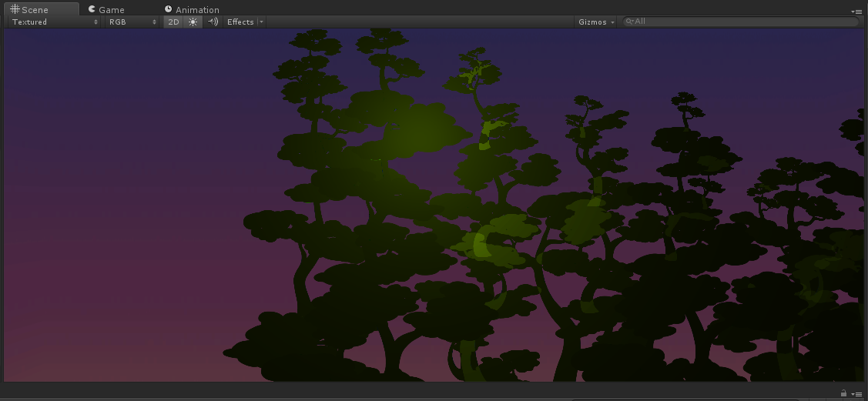Toggle scene audio speaker icon
This screenshot has width=868, height=401.
click(x=213, y=22)
